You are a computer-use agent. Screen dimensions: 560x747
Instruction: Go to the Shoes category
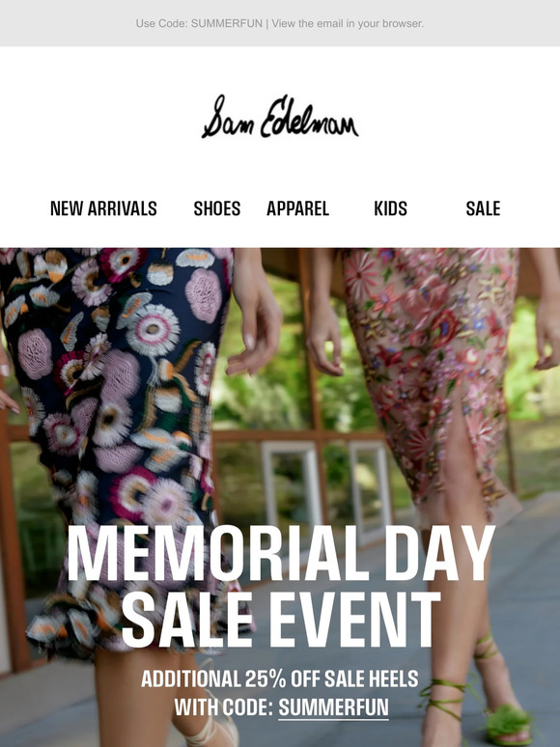tap(217, 208)
